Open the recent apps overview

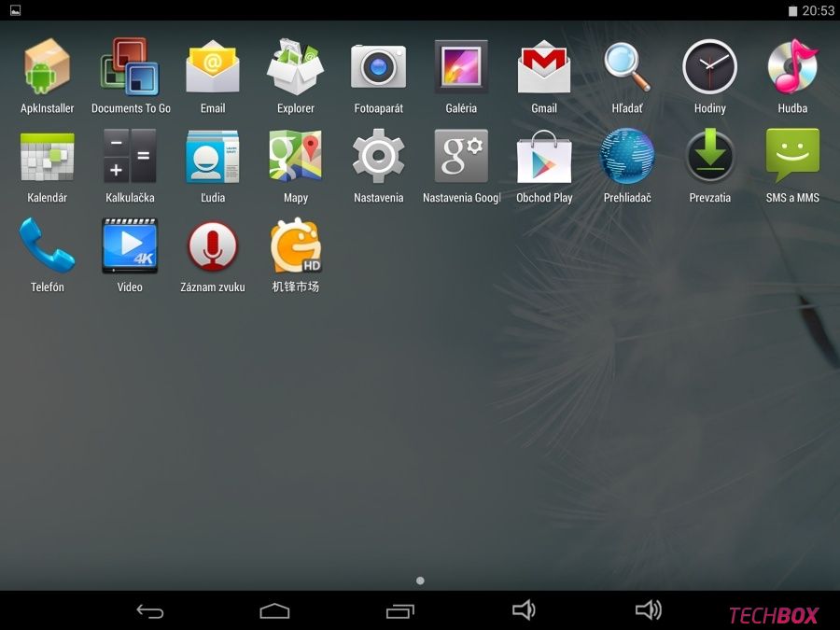click(399, 610)
